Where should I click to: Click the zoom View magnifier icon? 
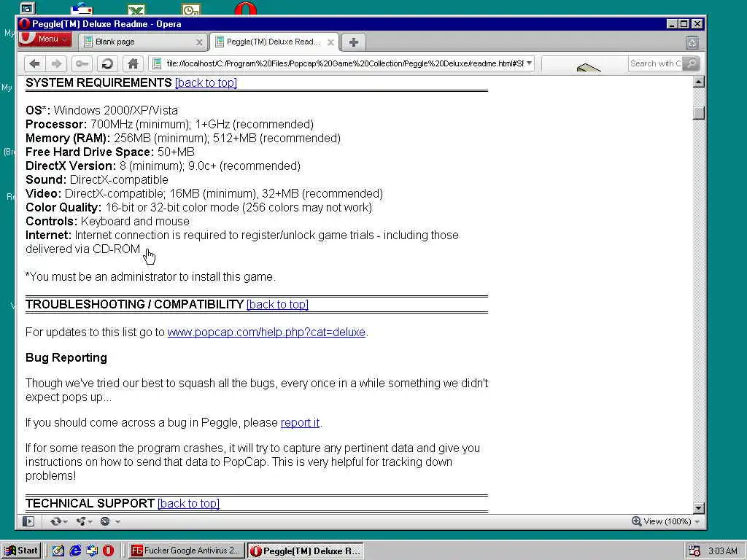pyautogui.click(x=636, y=521)
